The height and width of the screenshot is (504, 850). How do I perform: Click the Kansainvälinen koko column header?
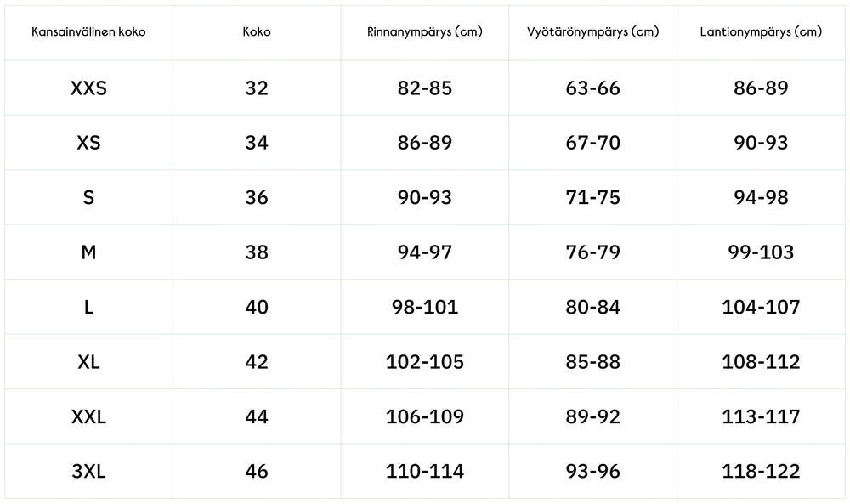88,32
